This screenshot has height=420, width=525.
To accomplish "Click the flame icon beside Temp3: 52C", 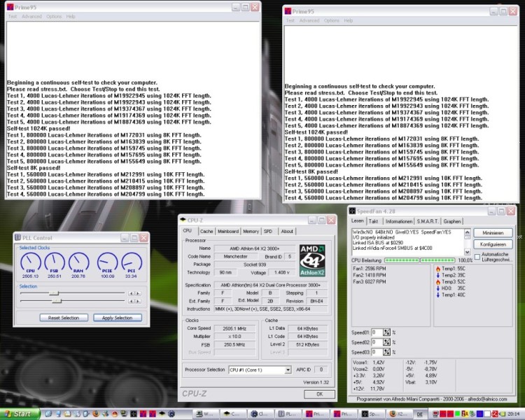I will click(438, 281).
